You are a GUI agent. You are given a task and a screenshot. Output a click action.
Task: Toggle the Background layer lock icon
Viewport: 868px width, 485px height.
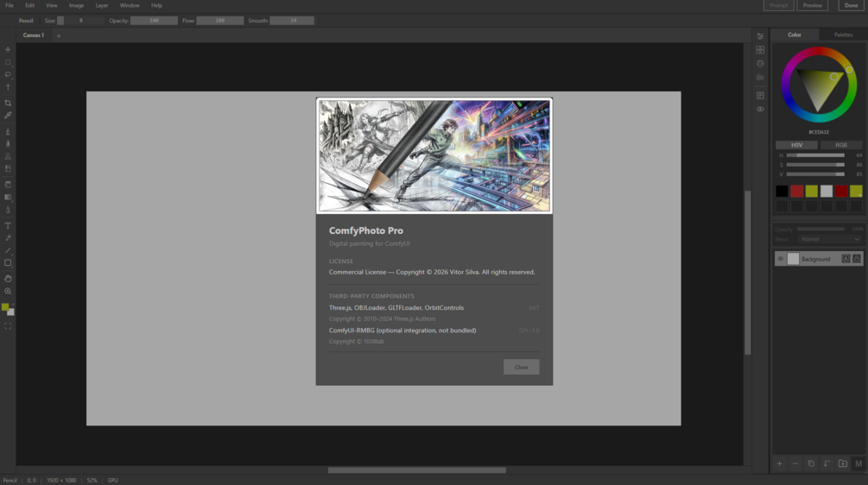click(857, 258)
